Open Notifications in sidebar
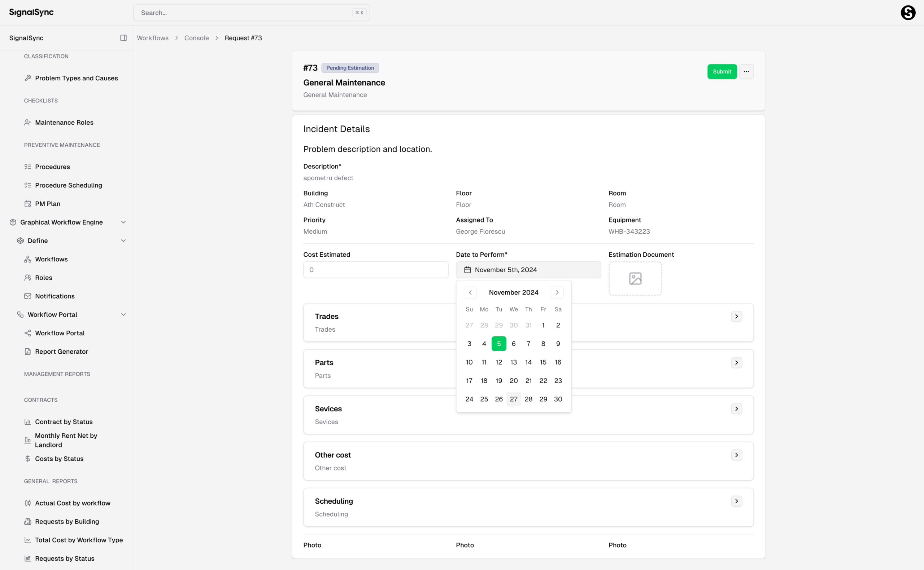 point(55,296)
